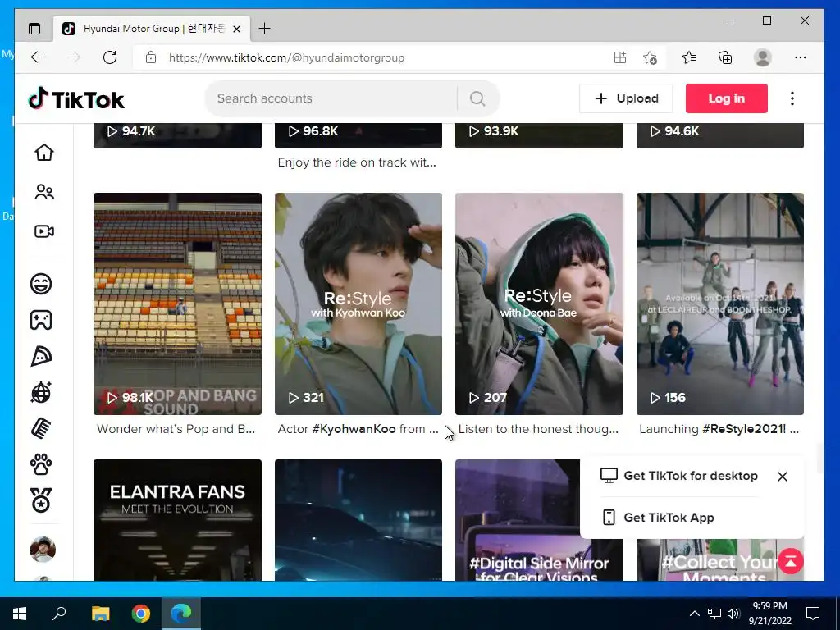
Task: Open network icon in system tray
Action: click(714, 614)
